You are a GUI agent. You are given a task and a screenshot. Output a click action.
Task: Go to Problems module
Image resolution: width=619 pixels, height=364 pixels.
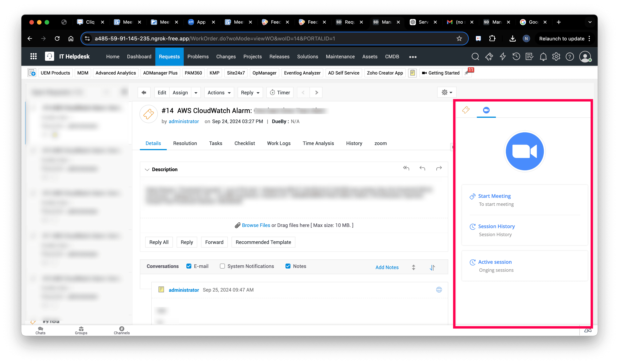(198, 56)
